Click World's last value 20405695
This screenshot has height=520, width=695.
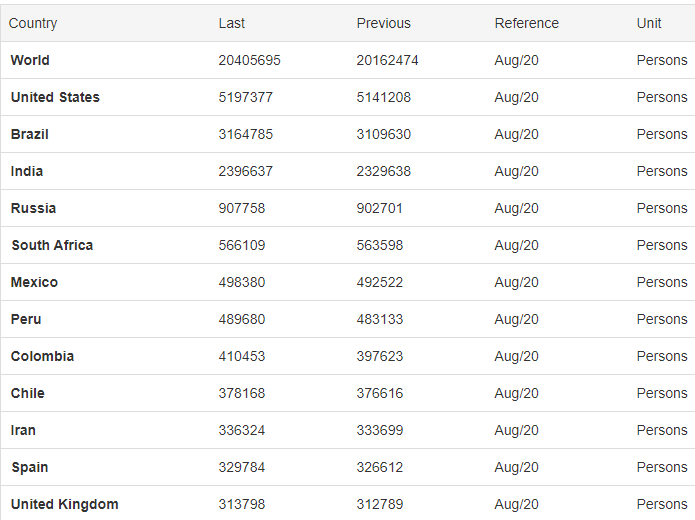pos(249,60)
